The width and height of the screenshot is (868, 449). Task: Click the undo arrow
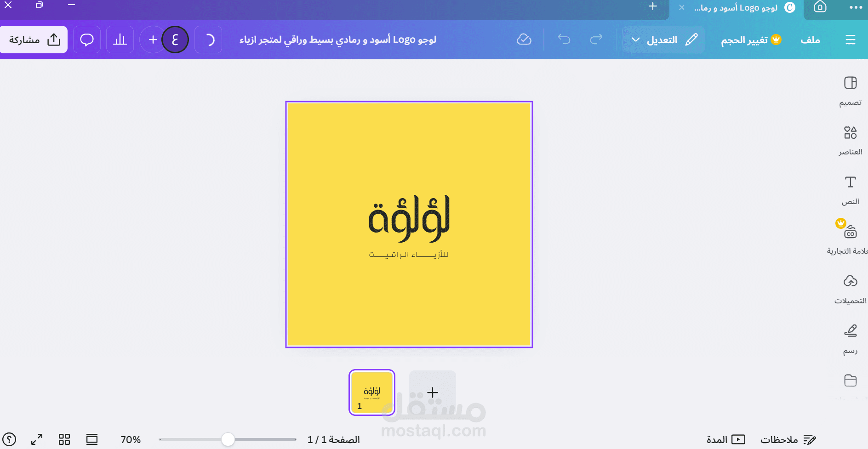point(564,40)
